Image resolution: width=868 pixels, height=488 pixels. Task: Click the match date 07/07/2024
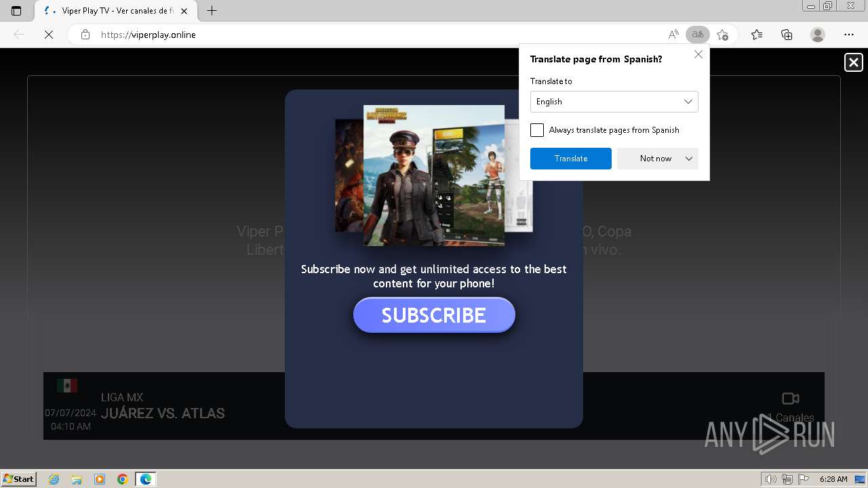click(71, 413)
